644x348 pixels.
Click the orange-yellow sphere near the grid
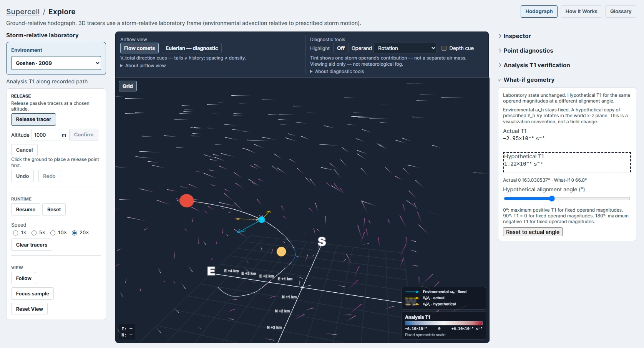point(281,252)
